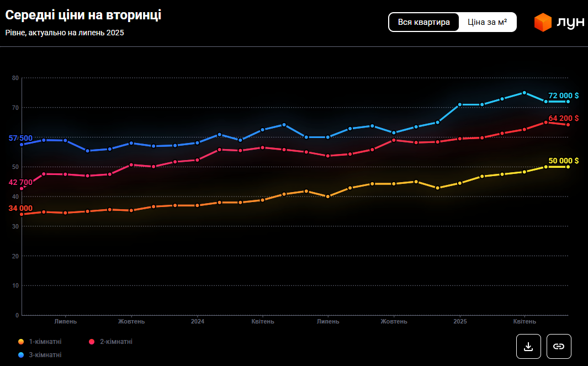The height and width of the screenshot is (366, 588).
Task: Switch to the 'Вся квартира' view
Action: pos(424,22)
